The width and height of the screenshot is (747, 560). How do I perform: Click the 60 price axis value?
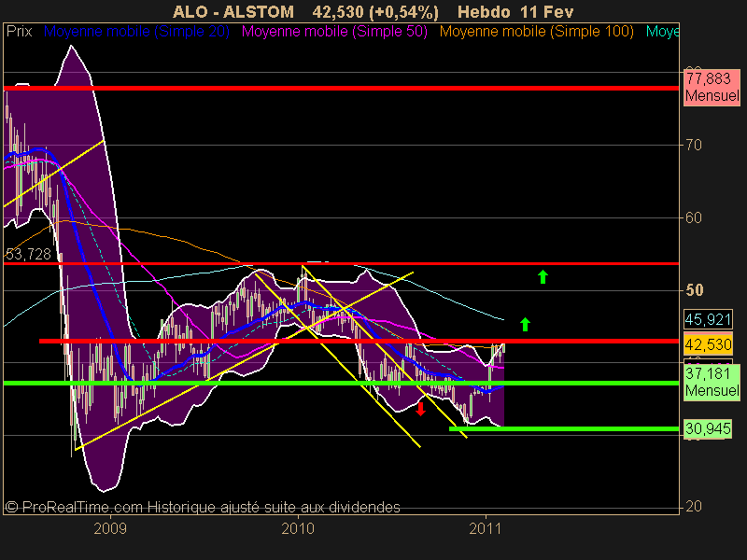693,217
